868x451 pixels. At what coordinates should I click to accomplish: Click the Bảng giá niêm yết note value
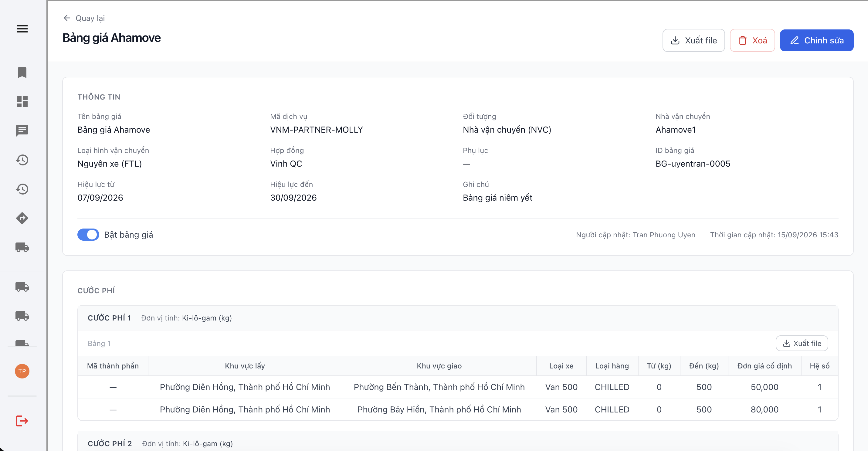(x=497, y=198)
